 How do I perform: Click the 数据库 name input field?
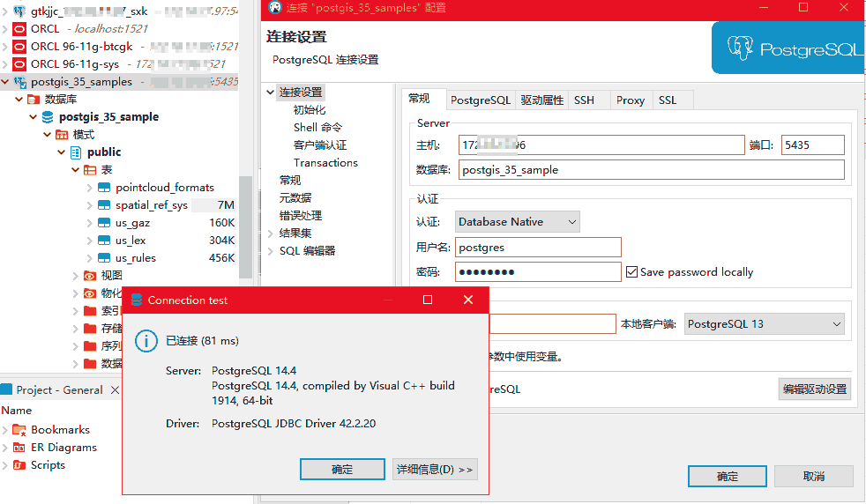click(x=651, y=170)
